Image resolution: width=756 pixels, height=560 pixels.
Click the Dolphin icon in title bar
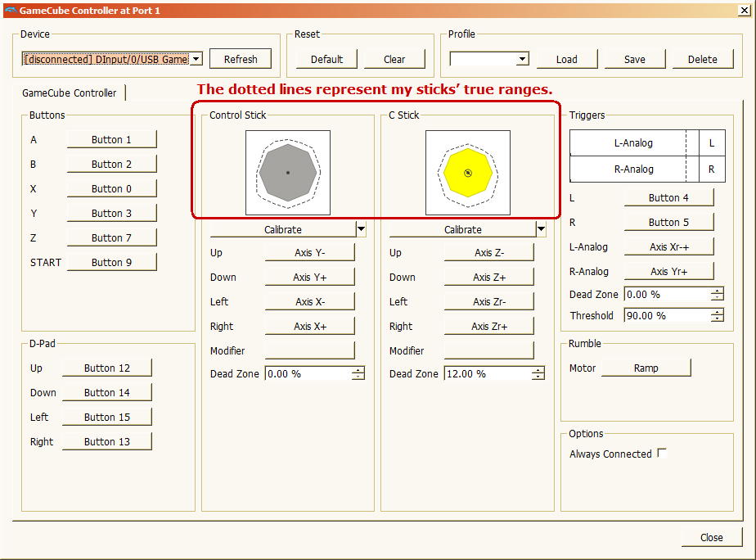point(10,10)
